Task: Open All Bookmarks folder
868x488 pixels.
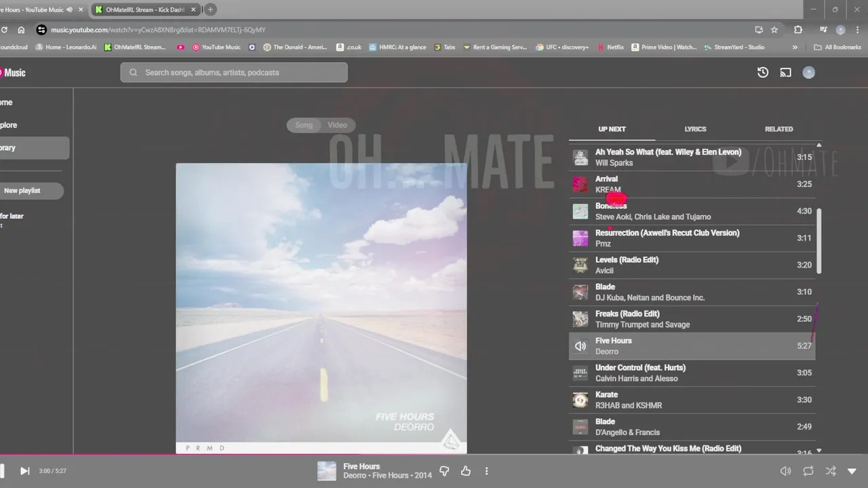Action: [x=837, y=47]
